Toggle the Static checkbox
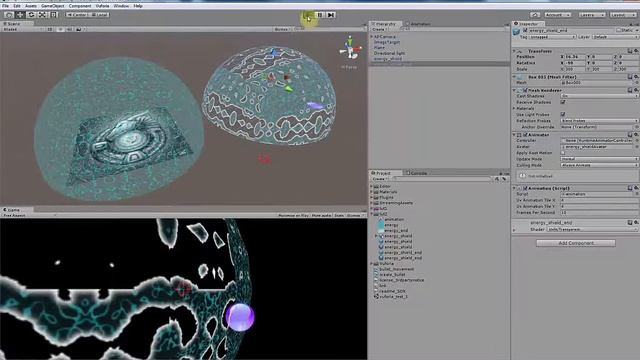This screenshot has height=360, width=640. tap(619, 30)
